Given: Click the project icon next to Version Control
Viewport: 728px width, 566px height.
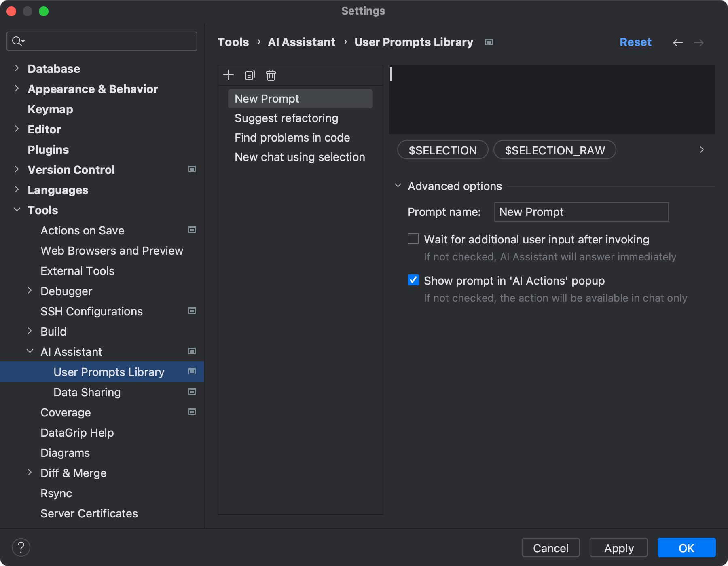Looking at the screenshot, I should click(x=193, y=169).
